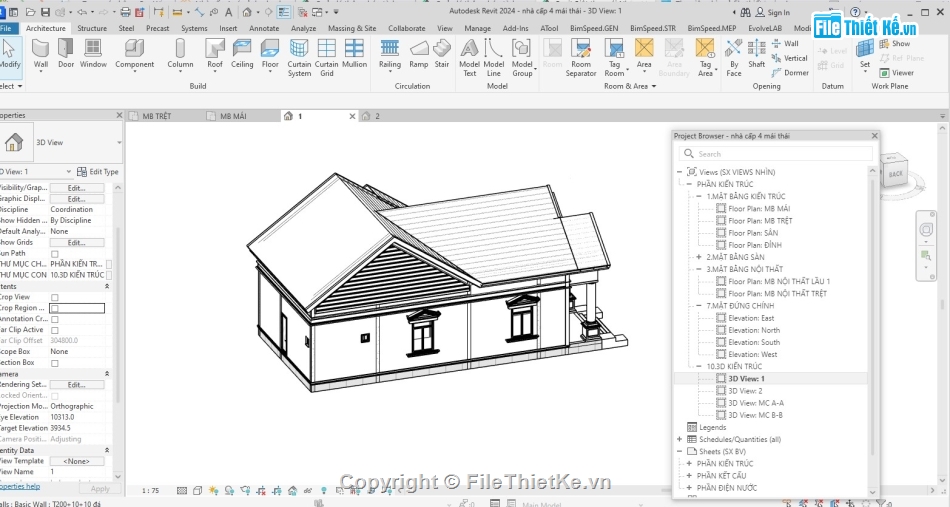Select the Floor tool
Image resolution: width=950 pixels, height=507 pixels.
tap(270, 55)
